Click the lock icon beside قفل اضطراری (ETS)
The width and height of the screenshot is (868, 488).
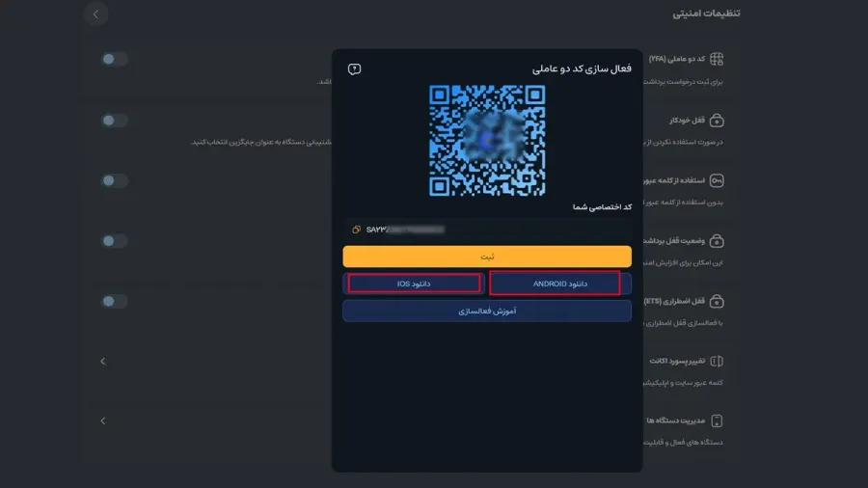(717, 301)
